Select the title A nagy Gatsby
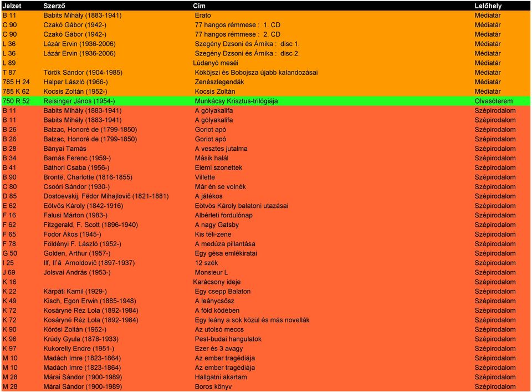Screen dimensions: 532x392 pos(217,225)
